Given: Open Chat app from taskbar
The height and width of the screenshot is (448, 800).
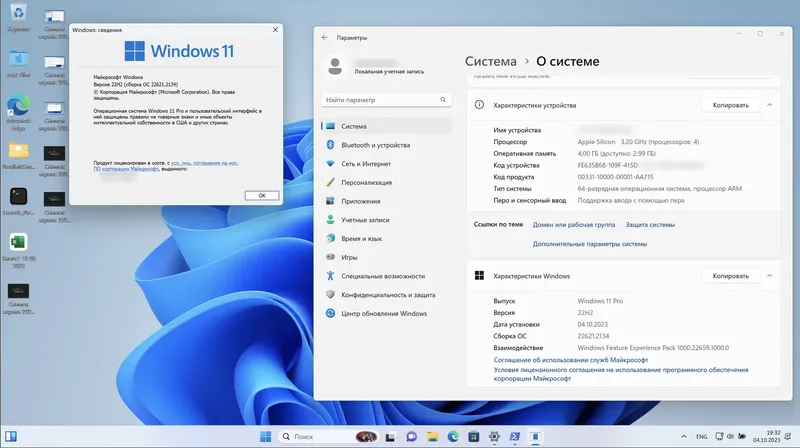Looking at the screenshot, I should [x=411, y=437].
